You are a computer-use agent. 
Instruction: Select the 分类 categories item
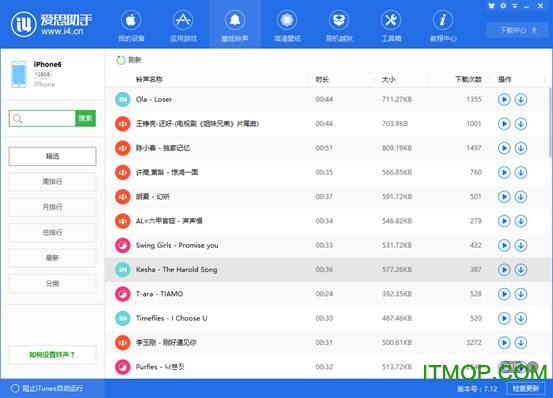(52, 283)
